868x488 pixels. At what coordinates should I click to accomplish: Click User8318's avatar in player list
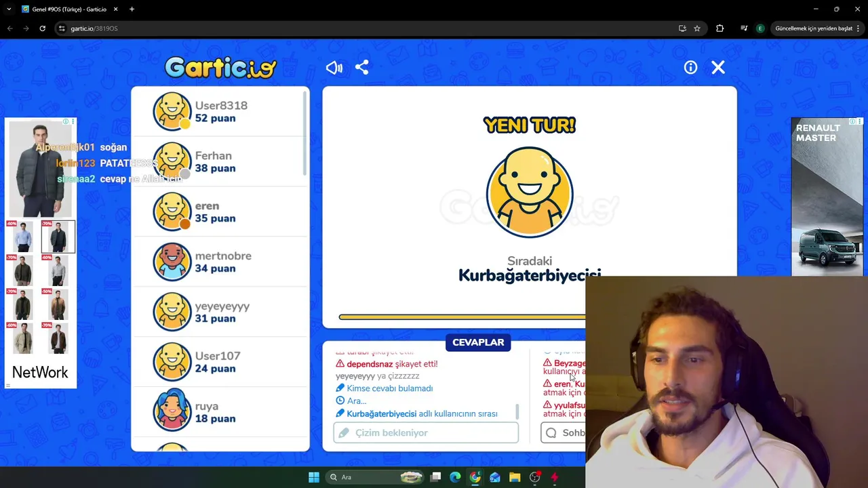(x=172, y=111)
